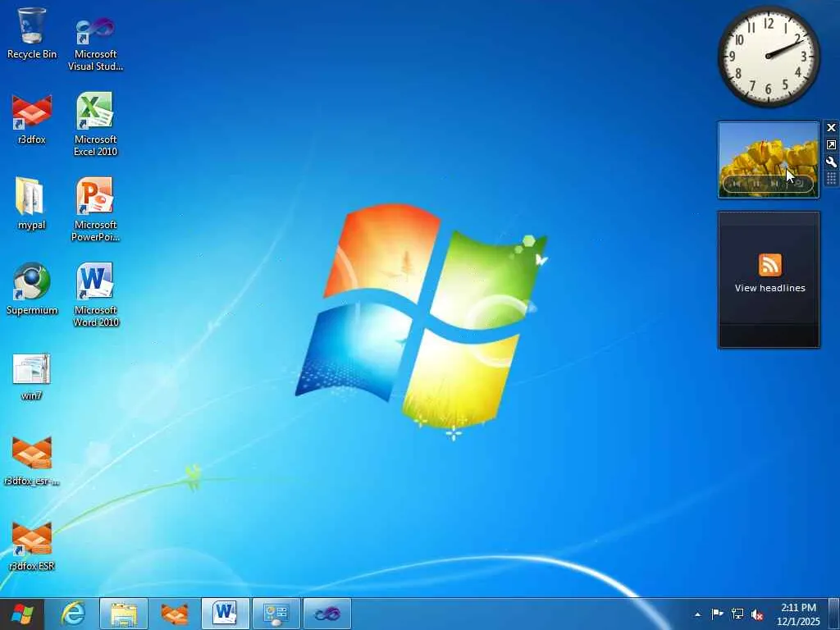Click the analog Clock gadget
The image size is (840, 630).
coord(768,56)
